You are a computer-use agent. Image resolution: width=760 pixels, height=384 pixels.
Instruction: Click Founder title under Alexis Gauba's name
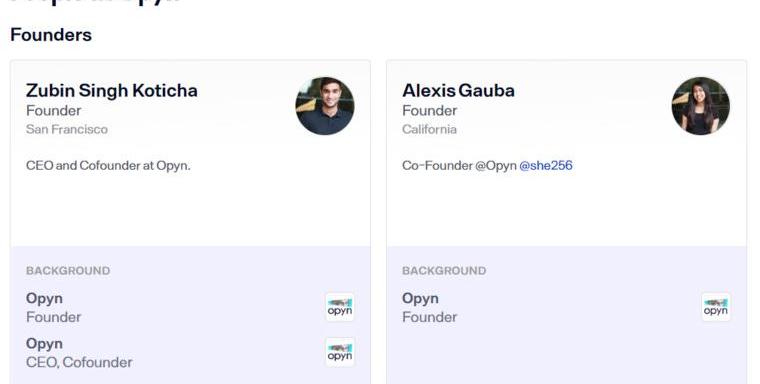point(429,111)
